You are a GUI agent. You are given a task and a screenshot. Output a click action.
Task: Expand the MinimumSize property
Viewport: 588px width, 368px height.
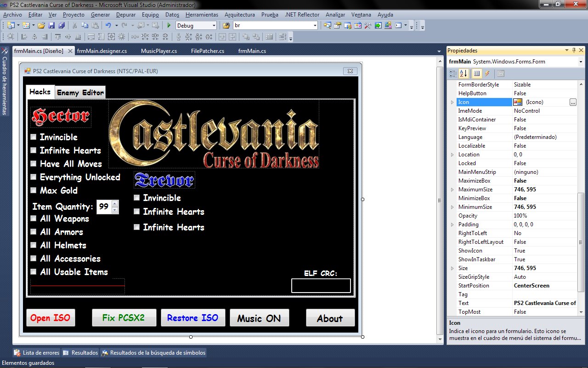[452, 207]
